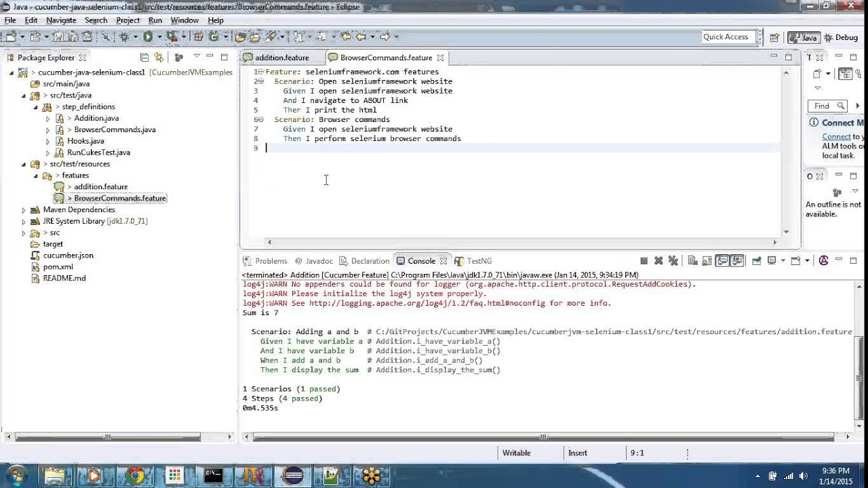Click the Windows Start button
The height and width of the screenshot is (488, 868).
click(x=15, y=475)
